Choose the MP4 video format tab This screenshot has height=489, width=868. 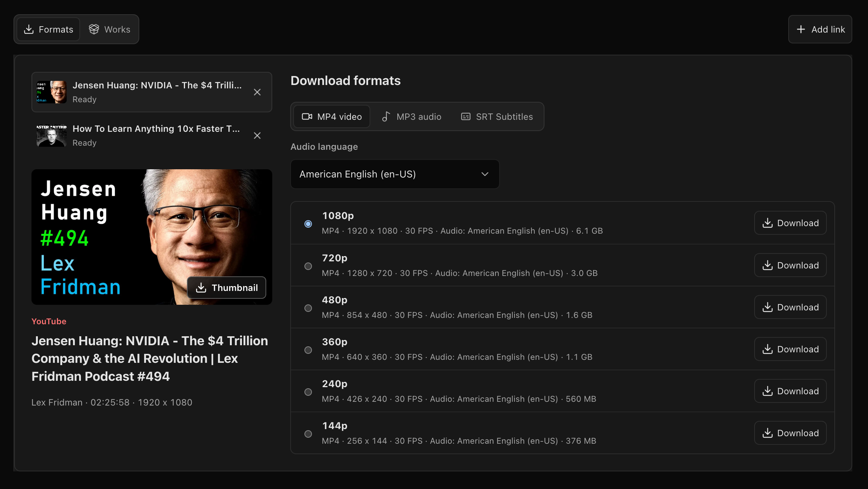click(x=332, y=117)
